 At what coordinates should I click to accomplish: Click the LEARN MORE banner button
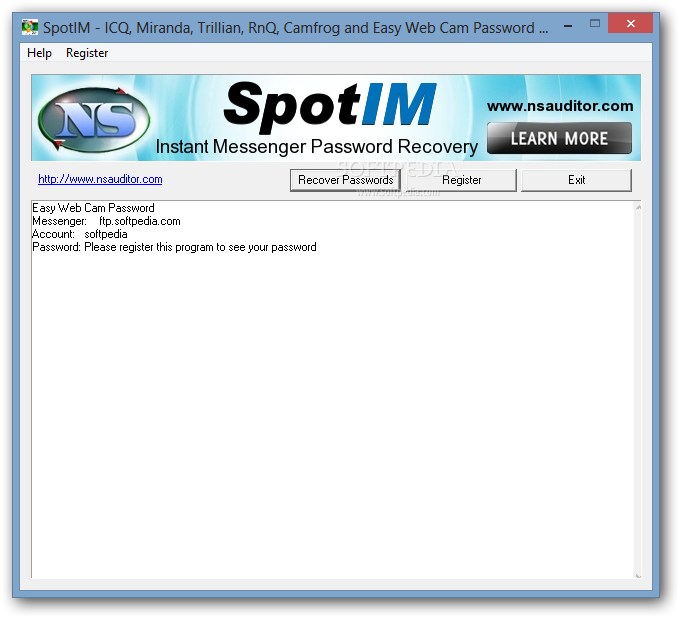(559, 138)
